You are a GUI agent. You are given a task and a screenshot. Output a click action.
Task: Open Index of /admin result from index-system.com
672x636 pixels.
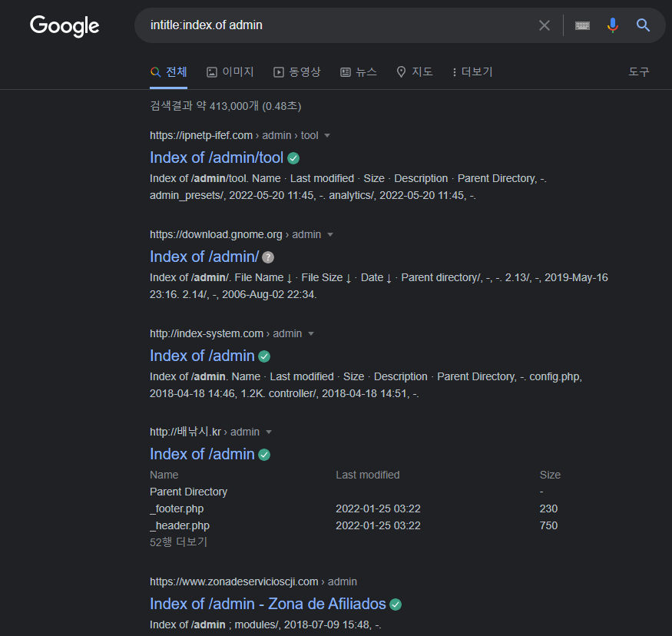(x=202, y=356)
